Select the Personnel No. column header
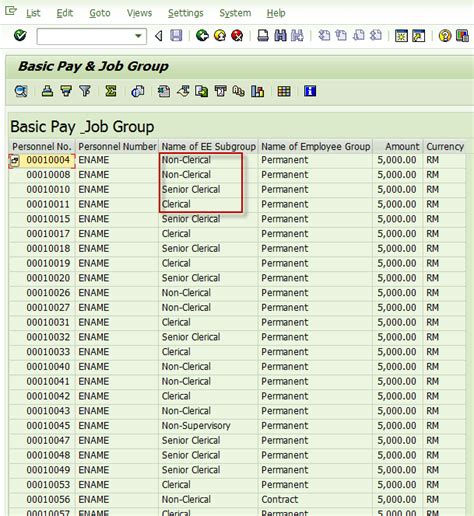This screenshot has width=474, height=516. pyautogui.click(x=42, y=146)
